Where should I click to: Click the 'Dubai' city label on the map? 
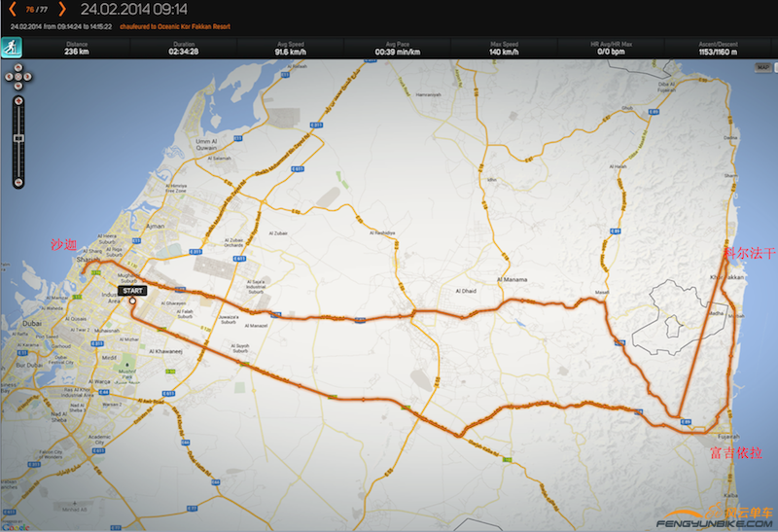32,323
